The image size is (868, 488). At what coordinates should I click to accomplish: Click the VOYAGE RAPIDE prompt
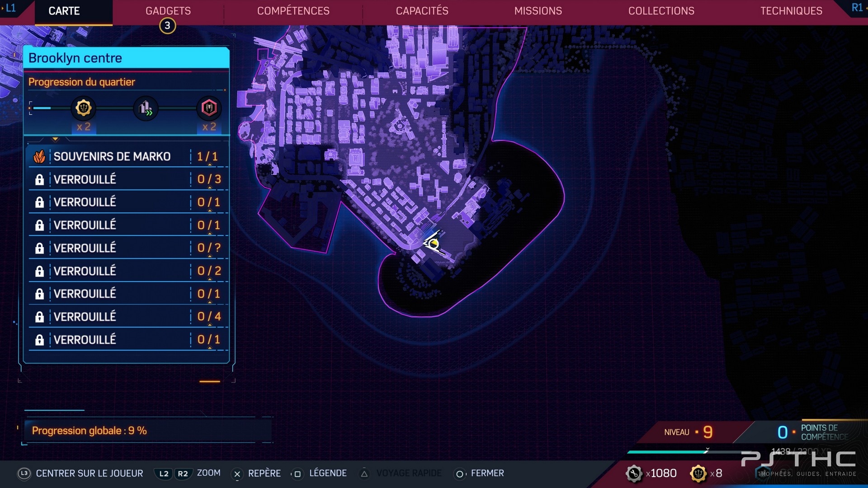pyautogui.click(x=409, y=473)
